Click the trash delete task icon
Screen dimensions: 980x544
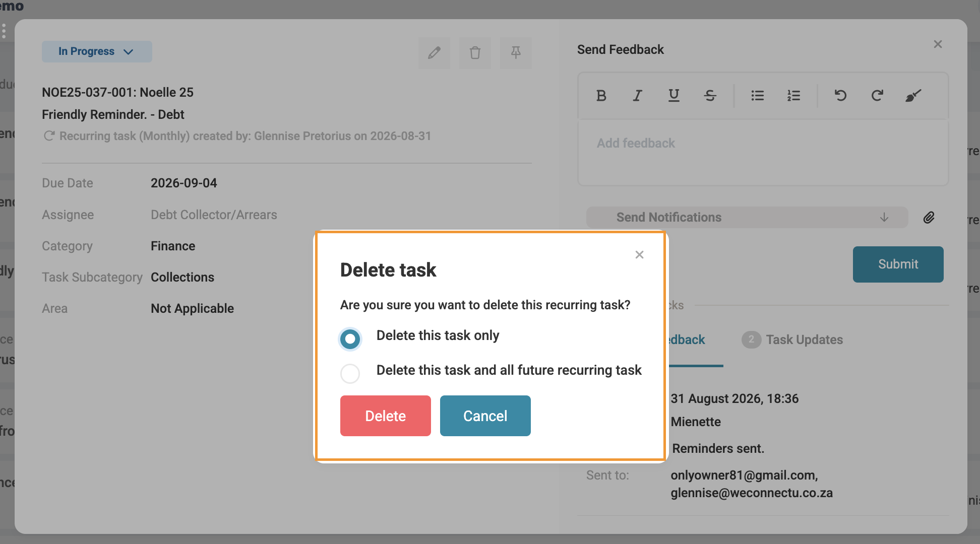point(475,53)
